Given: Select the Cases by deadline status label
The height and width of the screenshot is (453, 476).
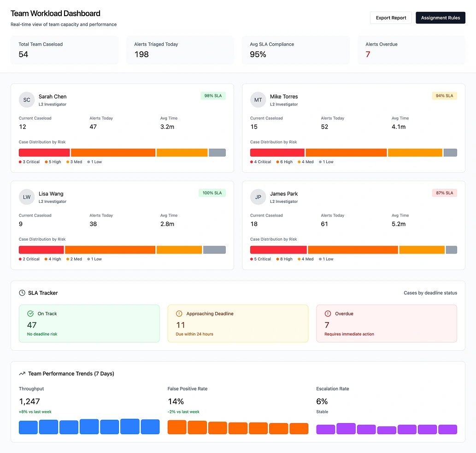Looking at the screenshot, I should click(x=430, y=293).
